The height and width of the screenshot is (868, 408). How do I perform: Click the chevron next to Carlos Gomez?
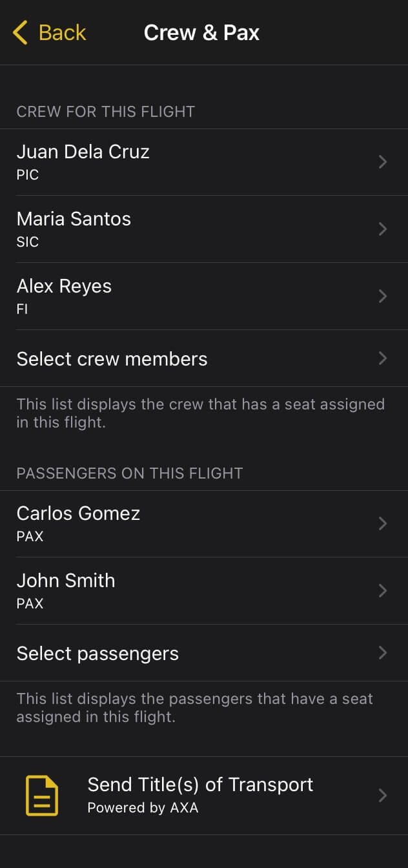tap(383, 524)
